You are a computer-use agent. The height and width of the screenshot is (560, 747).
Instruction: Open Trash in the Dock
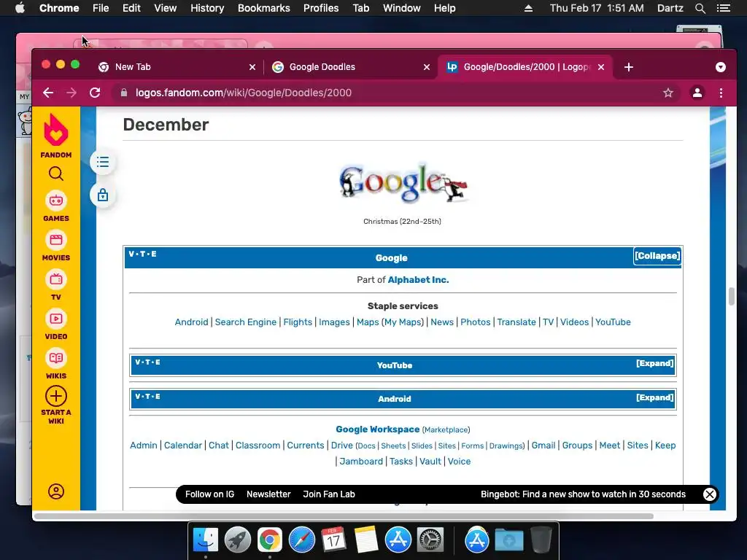(x=541, y=540)
